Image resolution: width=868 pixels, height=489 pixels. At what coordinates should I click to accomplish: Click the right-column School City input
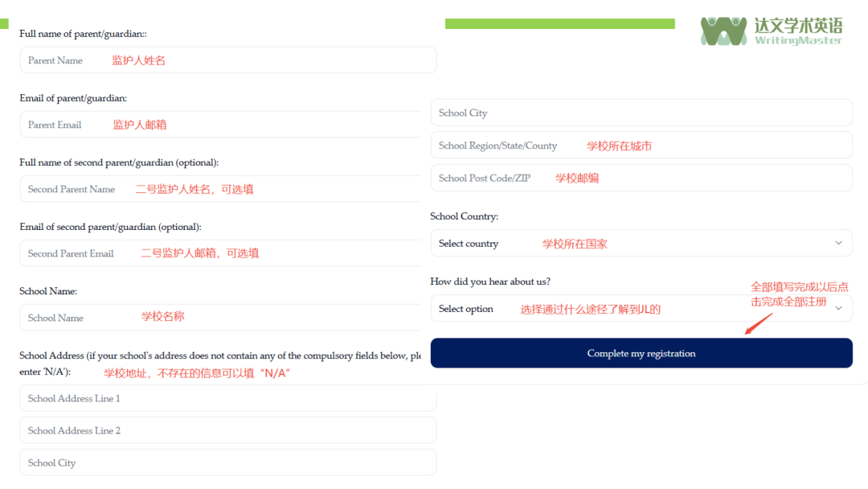coord(643,112)
